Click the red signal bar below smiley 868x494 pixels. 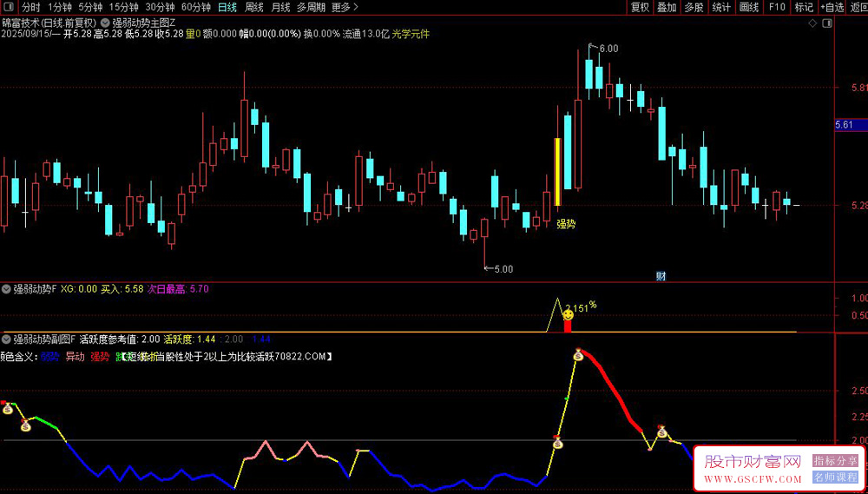pyautogui.click(x=568, y=326)
